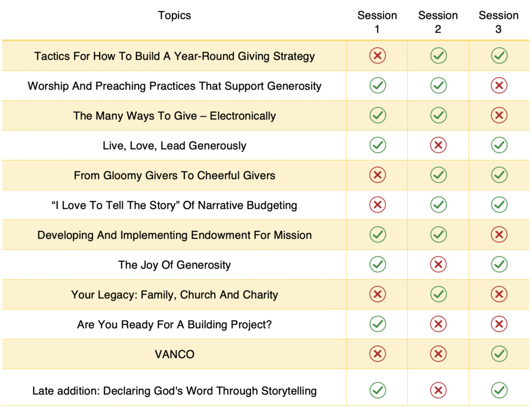Screen dimensions: 532x412
Task: Click the topic 'The Joy Of Generosity'
Action: point(175,265)
